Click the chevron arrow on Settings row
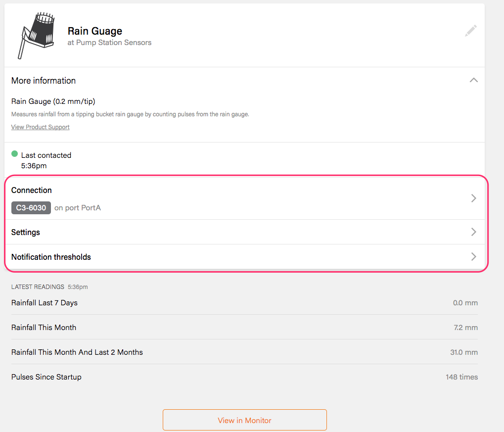Image resolution: width=504 pixels, height=432 pixels. coord(473,232)
